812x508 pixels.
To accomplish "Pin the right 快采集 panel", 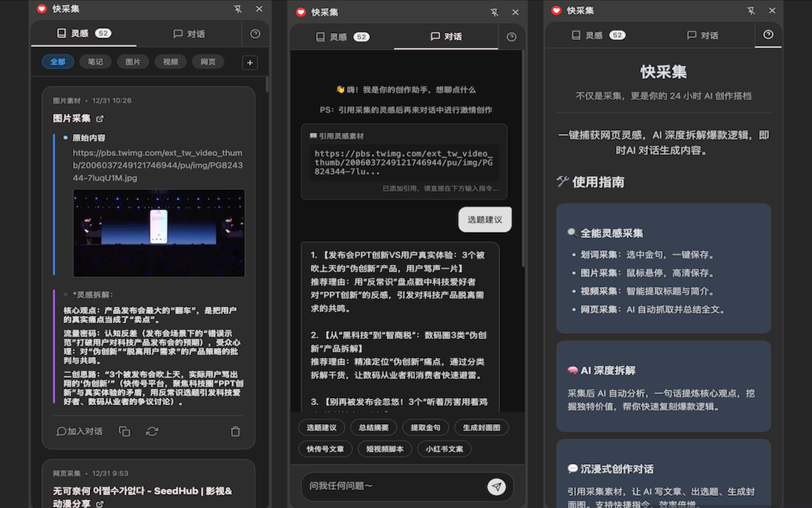I will pos(751,11).
